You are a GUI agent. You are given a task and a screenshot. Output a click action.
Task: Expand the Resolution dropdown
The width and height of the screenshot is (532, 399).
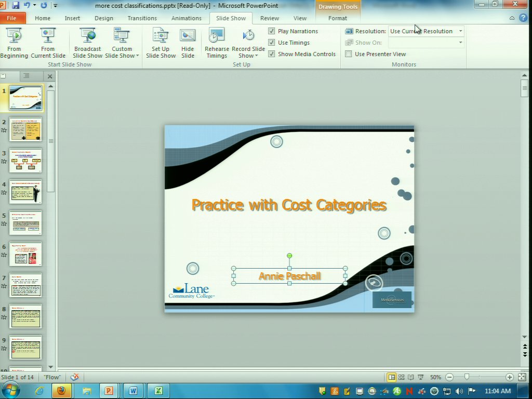click(460, 31)
